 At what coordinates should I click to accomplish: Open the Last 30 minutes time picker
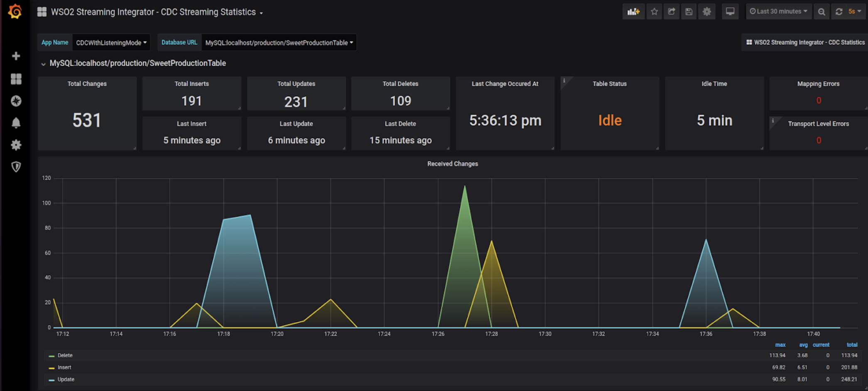pyautogui.click(x=779, y=12)
